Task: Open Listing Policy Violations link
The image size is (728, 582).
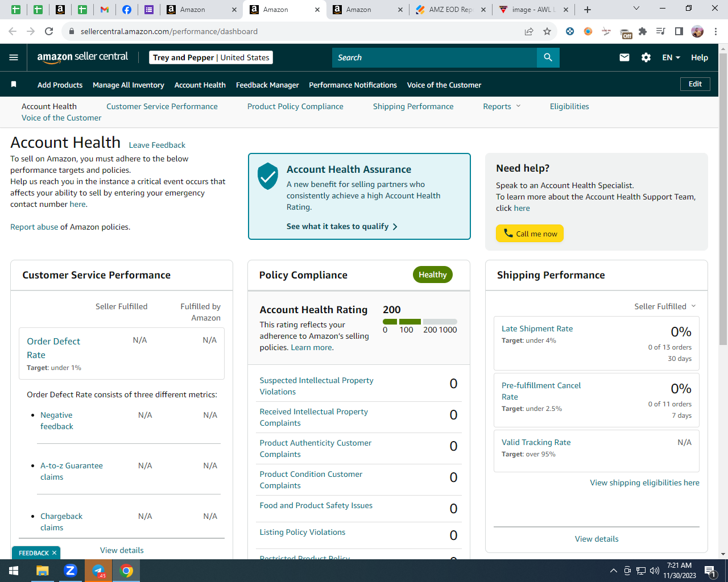Action: pyautogui.click(x=303, y=532)
